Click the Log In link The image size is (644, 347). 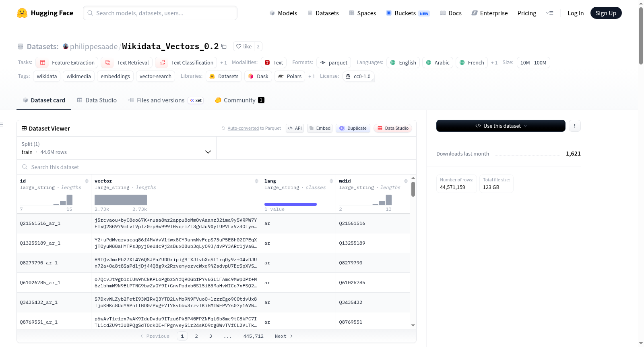576,13
